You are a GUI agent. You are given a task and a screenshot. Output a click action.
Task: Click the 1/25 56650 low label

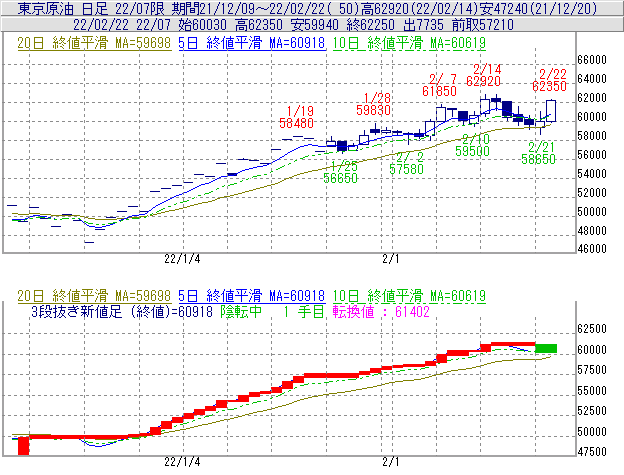[340, 172]
